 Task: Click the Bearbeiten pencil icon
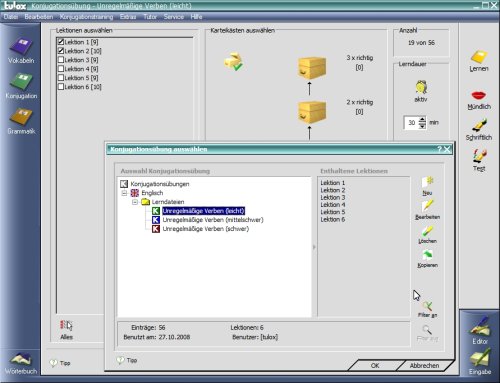click(x=427, y=210)
